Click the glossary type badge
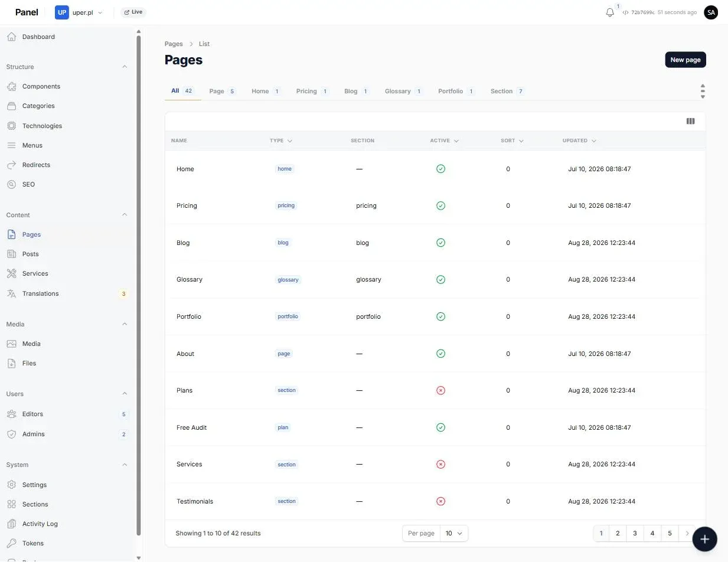 click(x=288, y=280)
